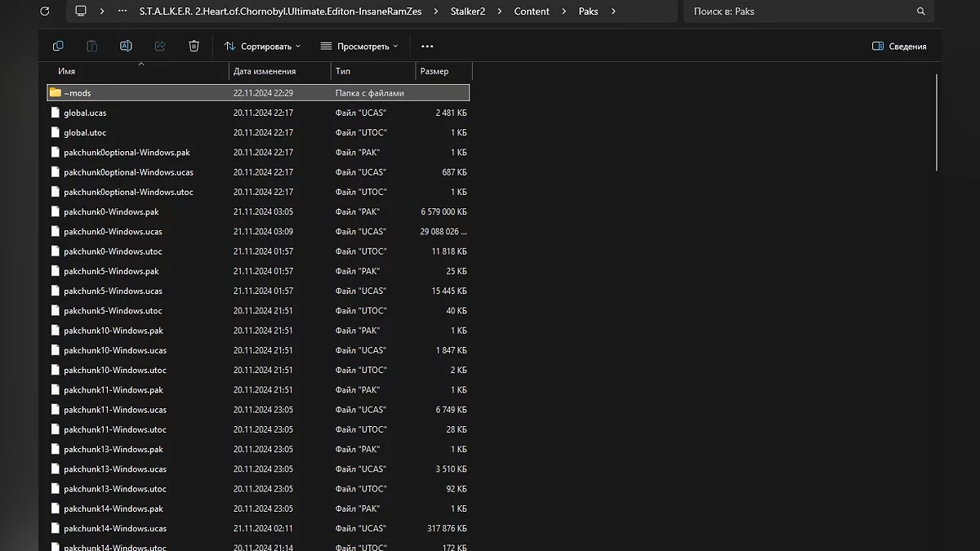Expand the chevron after Paks breadcrumb
This screenshot has height=551, width=980.
613,11
